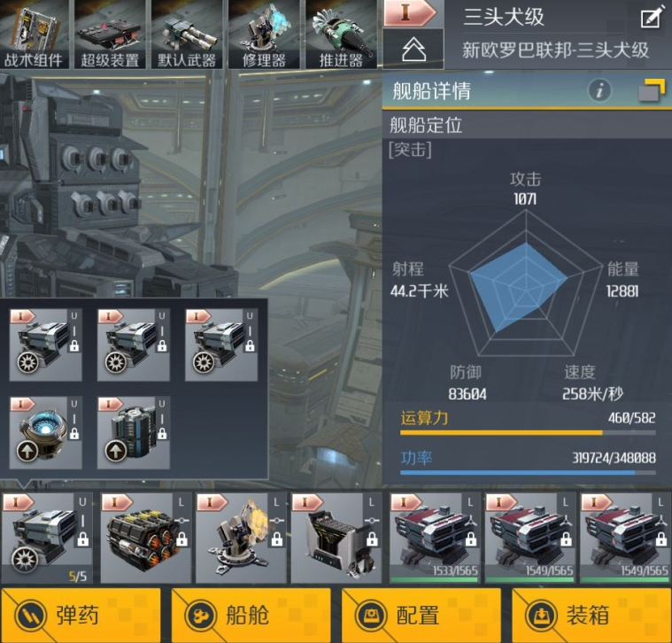672x643 pixels.
Task: Click the overlapping windows compare icon
Action: pyautogui.click(x=652, y=90)
